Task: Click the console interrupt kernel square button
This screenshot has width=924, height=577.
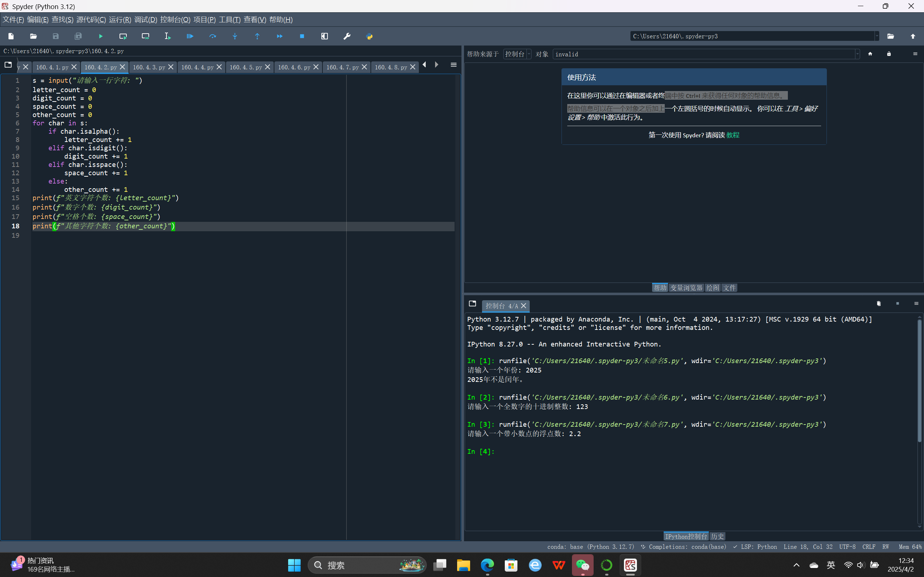Action: click(897, 303)
